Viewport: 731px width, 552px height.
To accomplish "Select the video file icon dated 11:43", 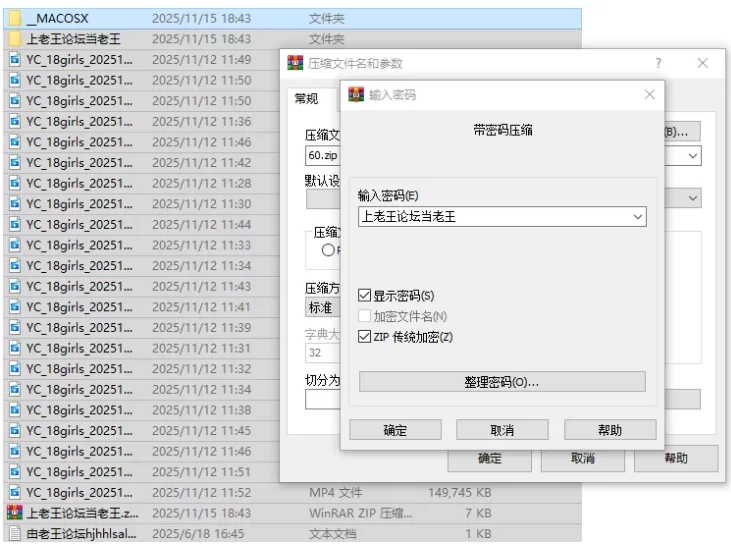I will click(15, 286).
